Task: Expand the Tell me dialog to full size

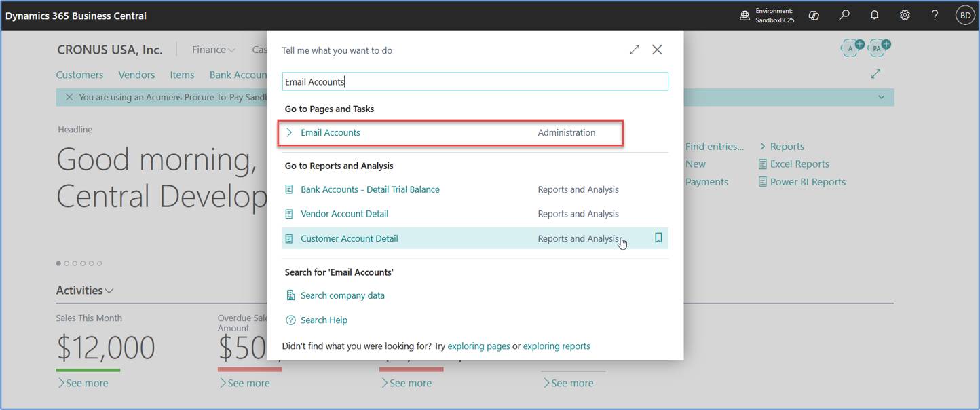Action: pos(634,50)
